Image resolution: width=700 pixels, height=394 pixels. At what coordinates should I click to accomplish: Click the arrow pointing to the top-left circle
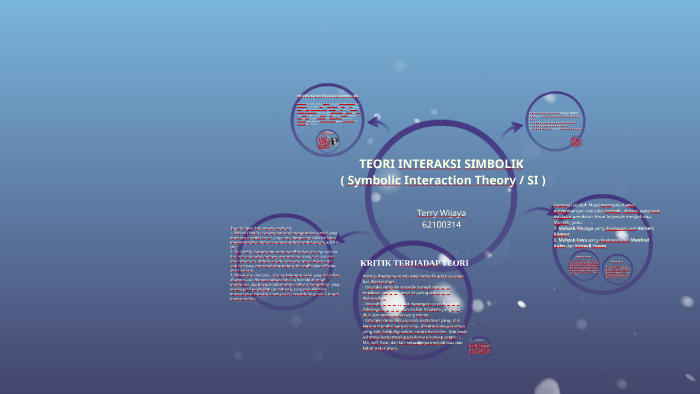(x=378, y=124)
